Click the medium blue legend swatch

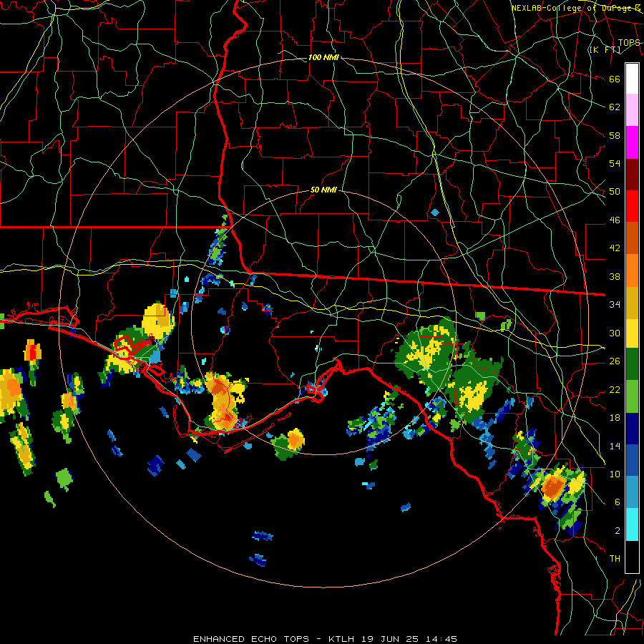tap(632, 461)
